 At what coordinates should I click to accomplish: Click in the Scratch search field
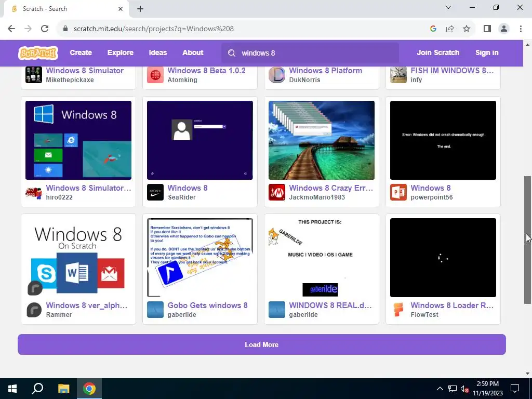point(310,53)
